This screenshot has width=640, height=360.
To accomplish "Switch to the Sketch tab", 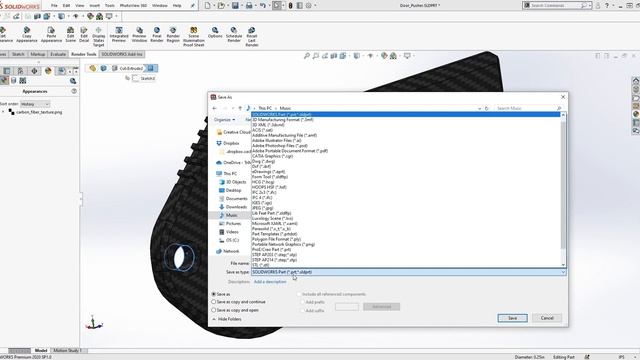I will [x=18, y=54].
